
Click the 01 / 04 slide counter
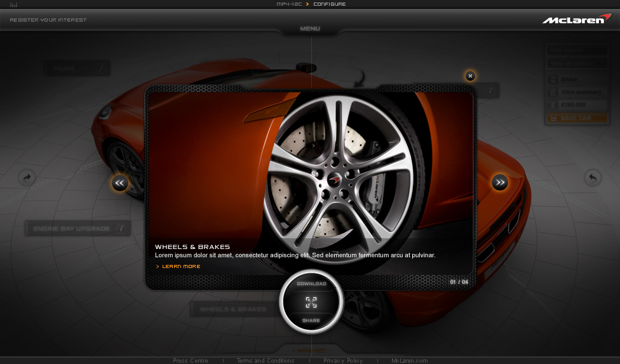point(459,282)
